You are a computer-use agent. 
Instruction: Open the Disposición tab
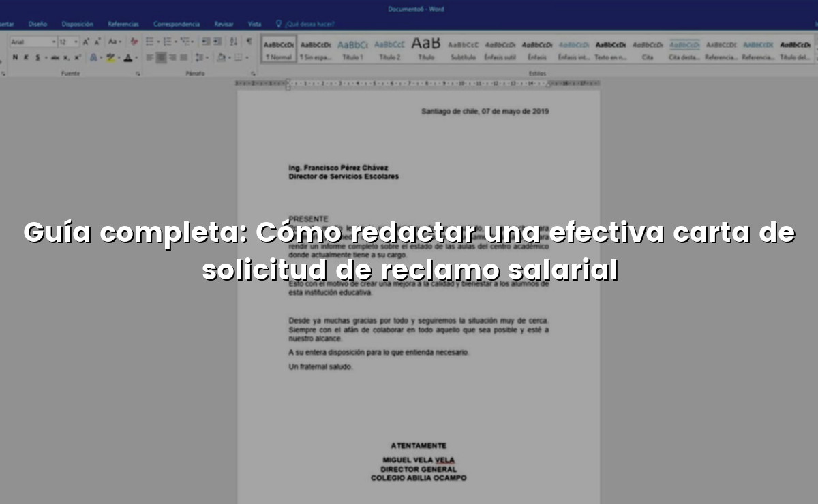[x=77, y=24]
